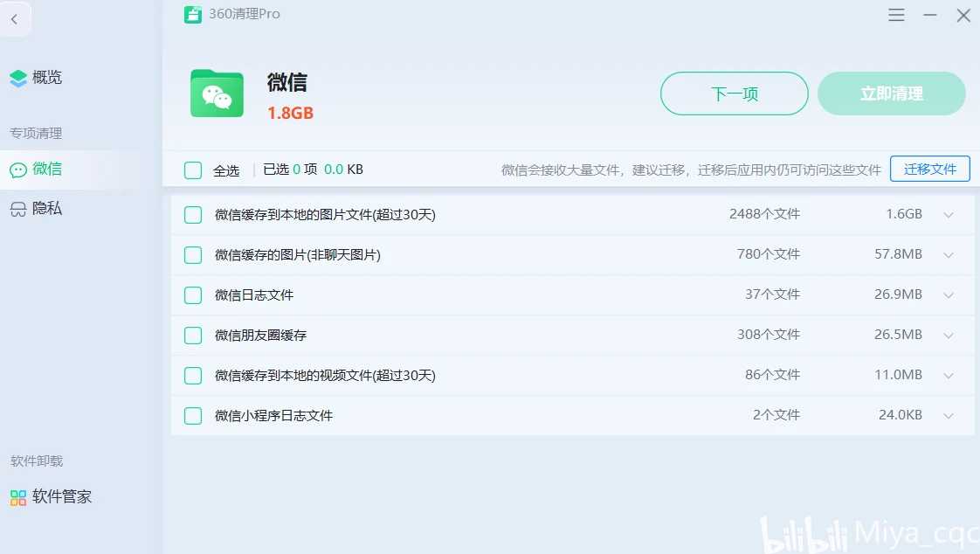Enable checkbox for 微信小程序日志文件
The image size is (980, 554).
click(x=193, y=416)
